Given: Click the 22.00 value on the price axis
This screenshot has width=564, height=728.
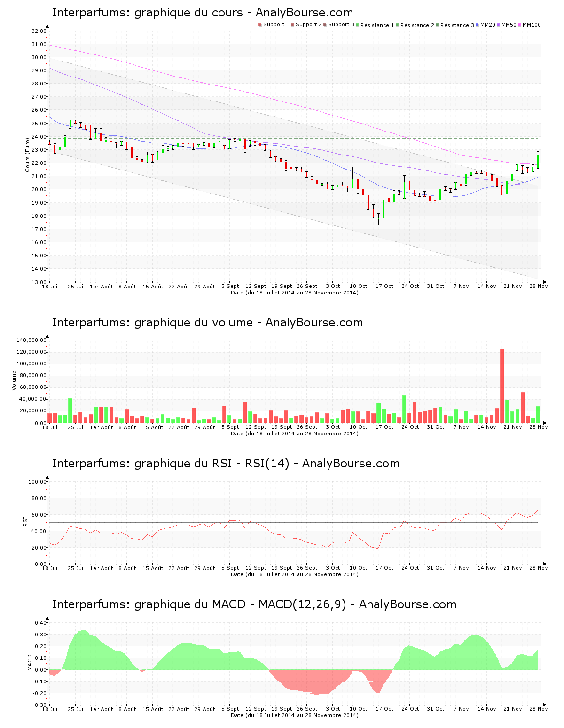Looking at the screenshot, I should coord(39,163).
